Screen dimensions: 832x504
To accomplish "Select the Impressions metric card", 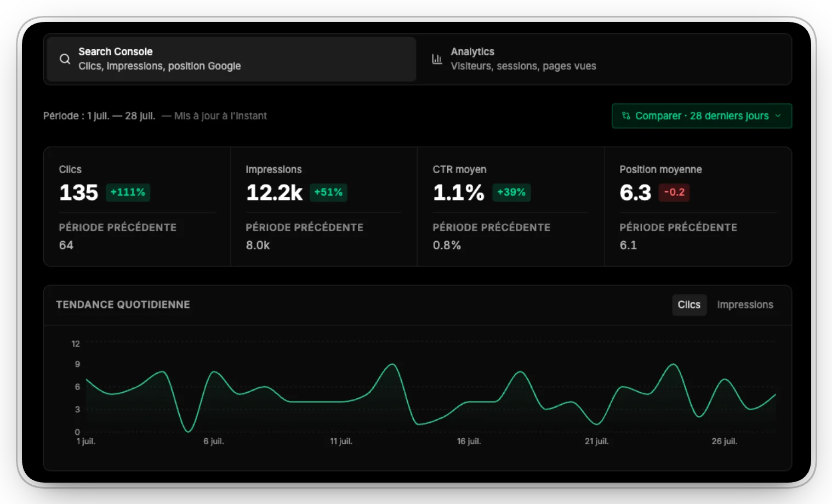I will [x=324, y=207].
